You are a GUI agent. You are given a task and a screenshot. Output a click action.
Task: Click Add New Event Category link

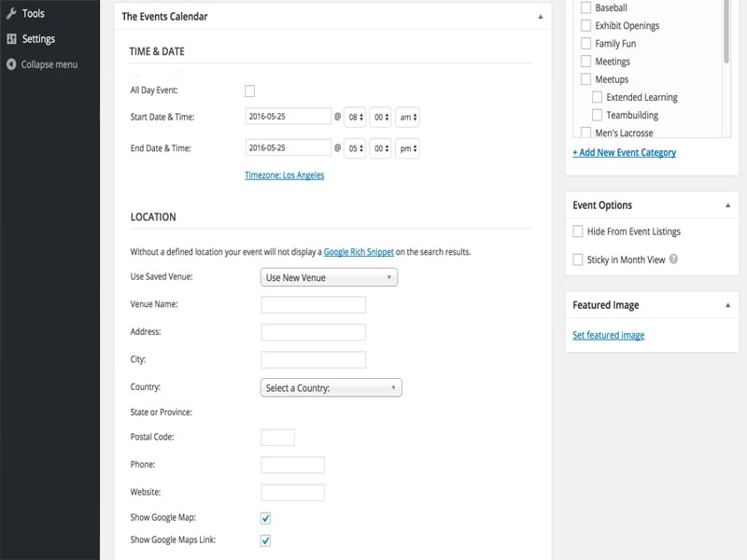[624, 152]
